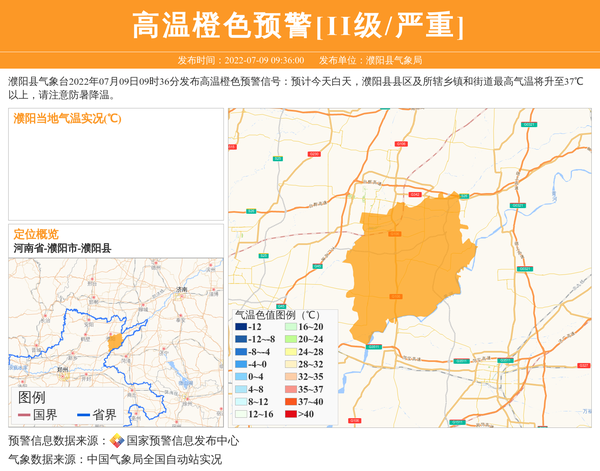Click the 35~37 pink legend swatch
Viewport: 600px width, 471px height.
click(290, 389)
